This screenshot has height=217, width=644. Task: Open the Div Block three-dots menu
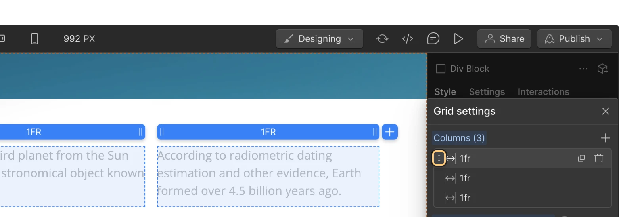point(583,69)
